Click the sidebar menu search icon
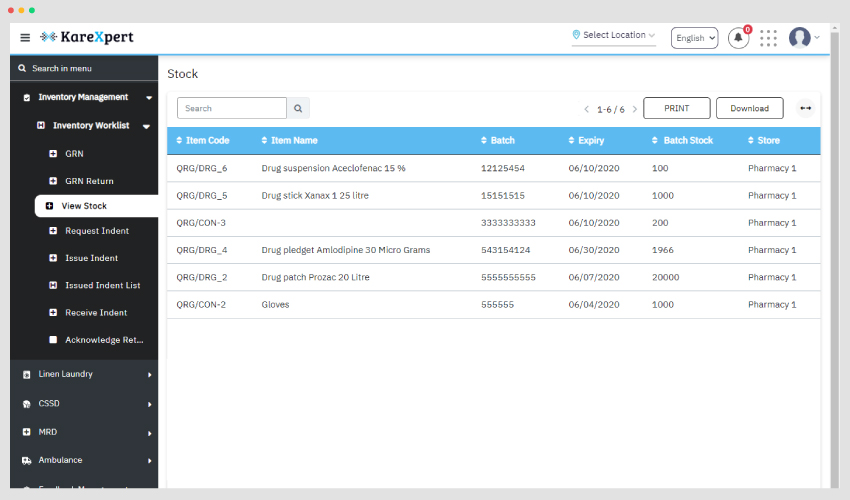The height and width of the screenshot is (500, 850). 22,68
